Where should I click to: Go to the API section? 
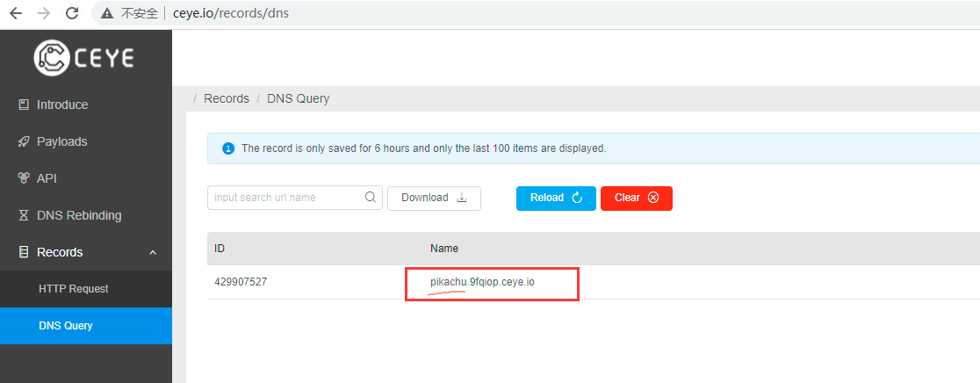tap(47, 178)
